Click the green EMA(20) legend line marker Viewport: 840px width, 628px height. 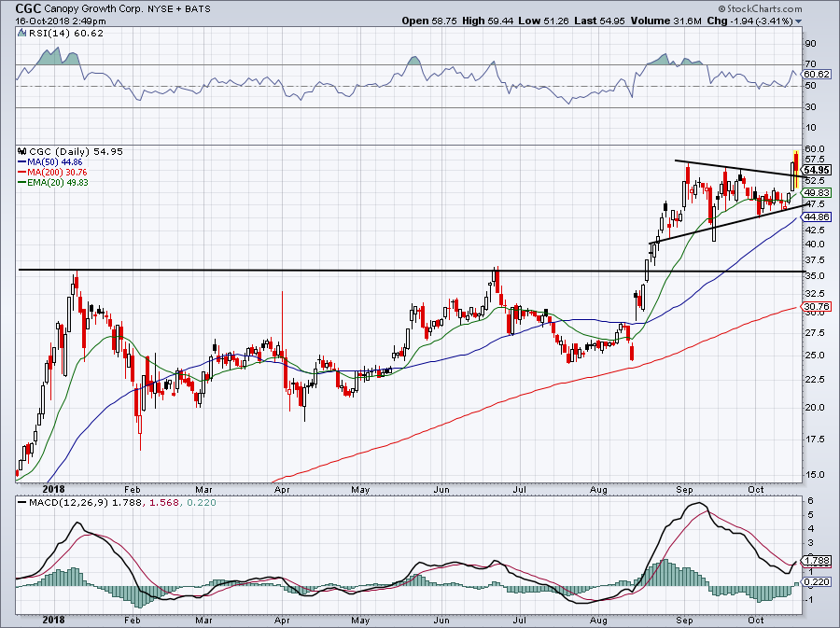(x=22, y=183)
